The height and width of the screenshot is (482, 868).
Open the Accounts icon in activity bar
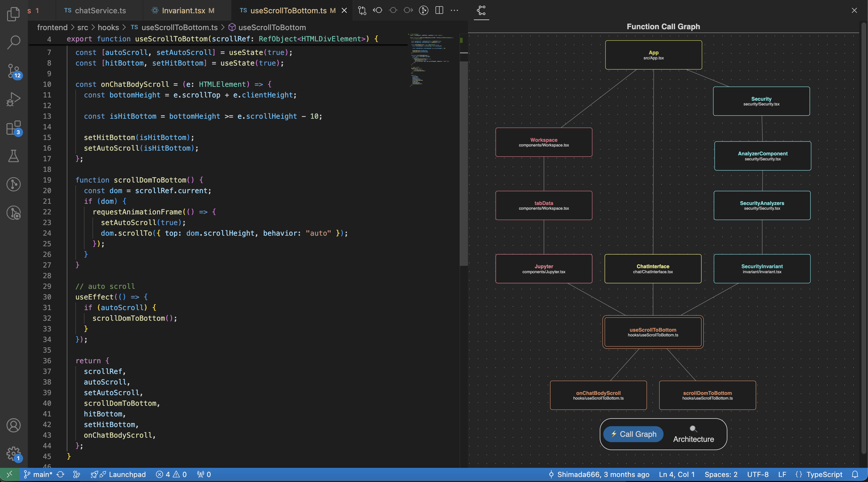pos(14,425)
